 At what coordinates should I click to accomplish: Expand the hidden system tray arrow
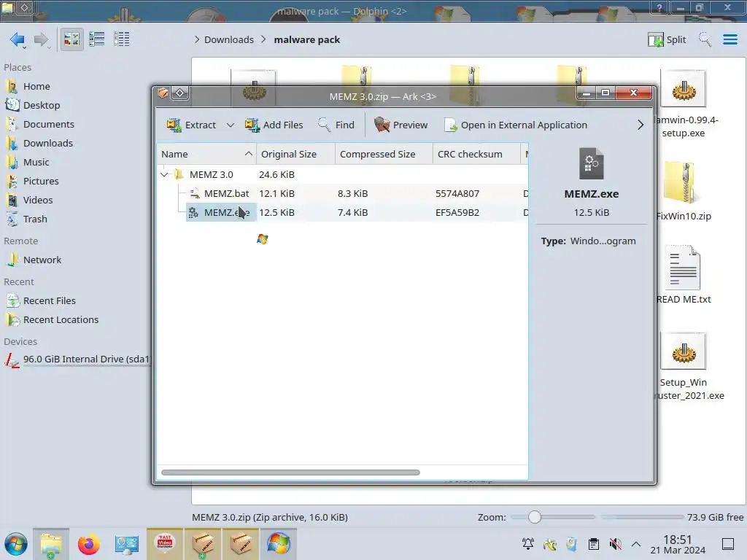(x=635, y=544)
